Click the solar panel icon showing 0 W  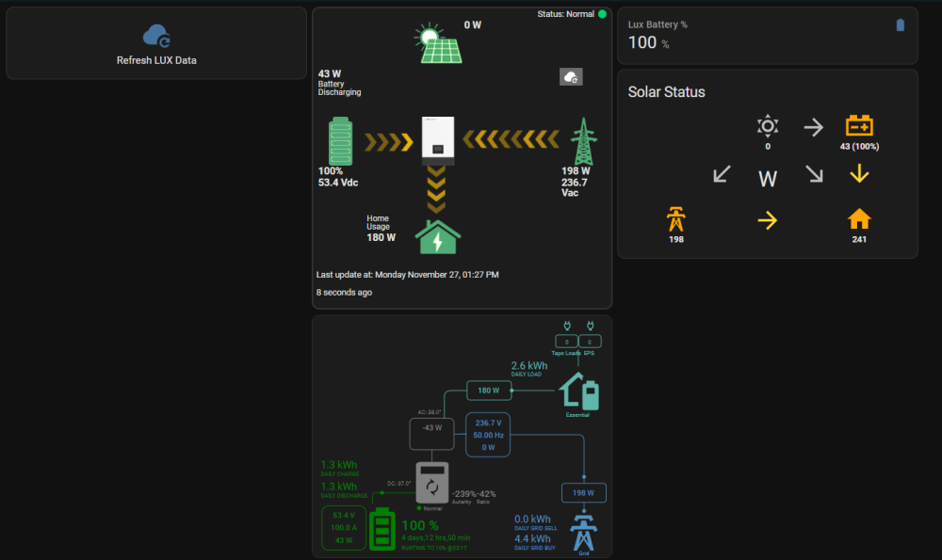click(x=439, y=43)
